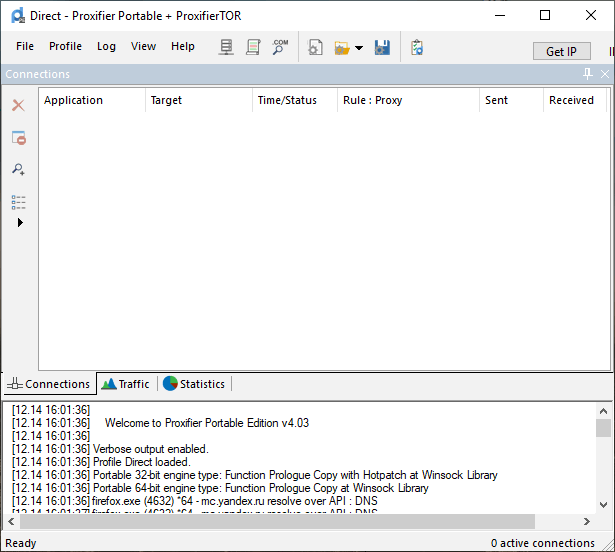The height and width of the screenshot is (552, 615).
Task: Open the View menu
Action: [143, 46]
